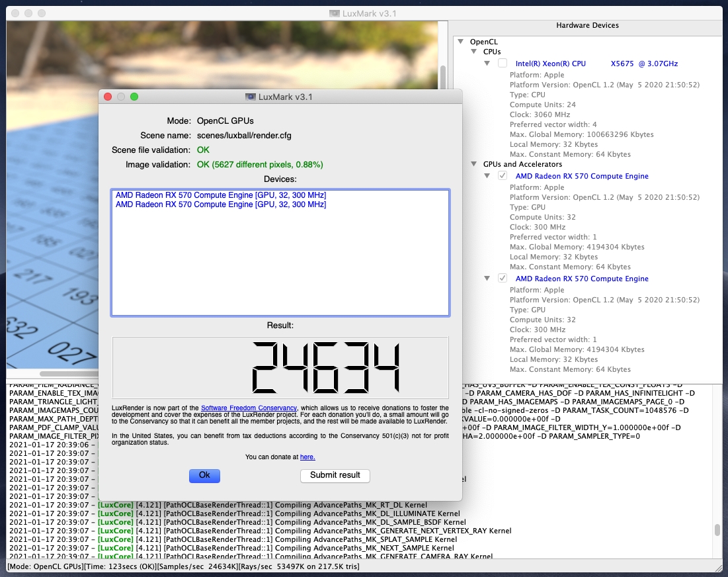
Task: Enable the Intel Xeon CPU checkbox
Action: click(x=503, y=63)
